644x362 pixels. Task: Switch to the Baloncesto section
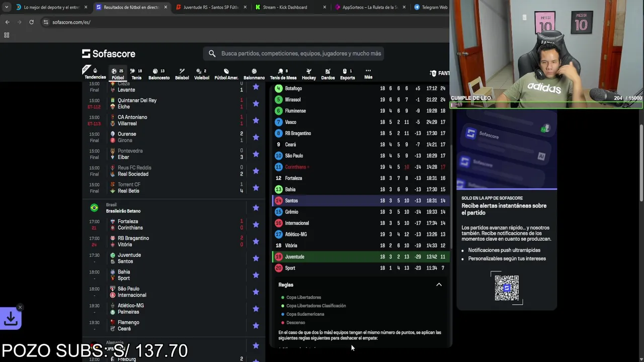click(x=158, y=74)
